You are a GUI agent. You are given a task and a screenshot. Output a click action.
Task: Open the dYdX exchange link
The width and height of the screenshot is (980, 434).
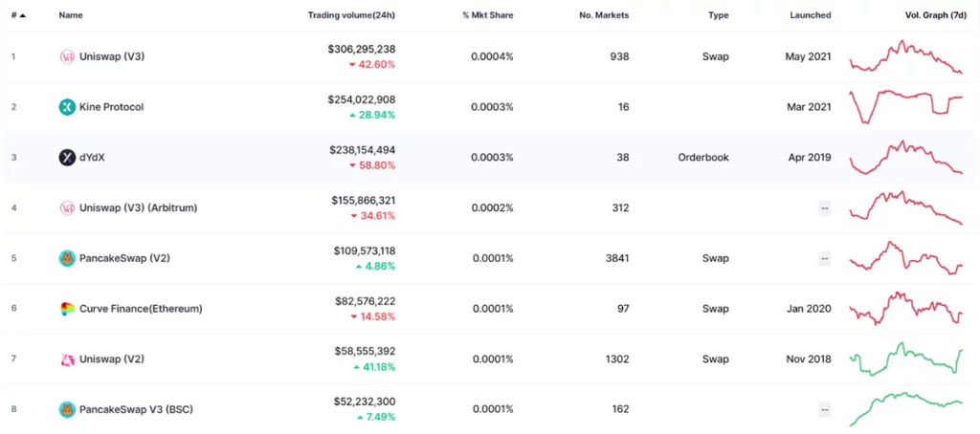pos(94,158)
